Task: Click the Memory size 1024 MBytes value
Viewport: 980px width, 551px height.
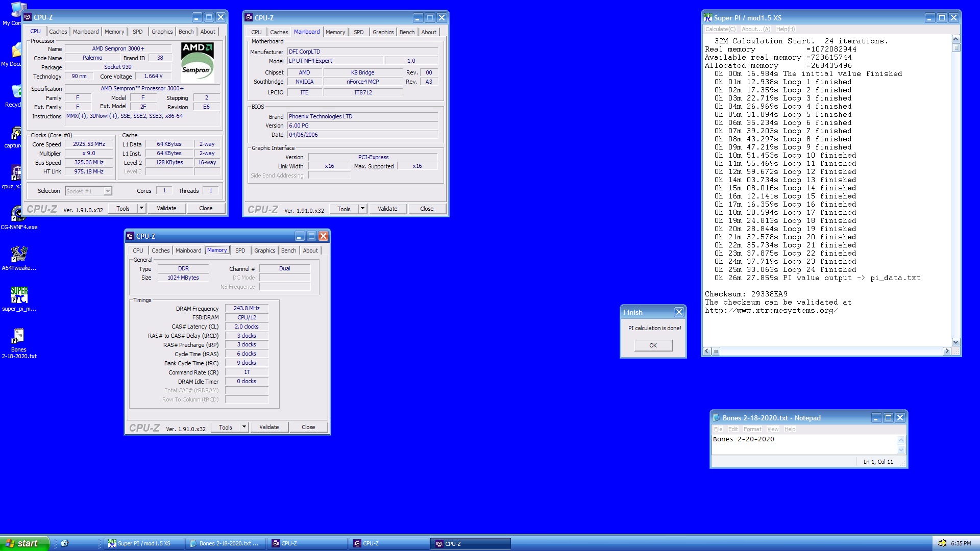Action: pyautogui.click(x=183, y=278)
